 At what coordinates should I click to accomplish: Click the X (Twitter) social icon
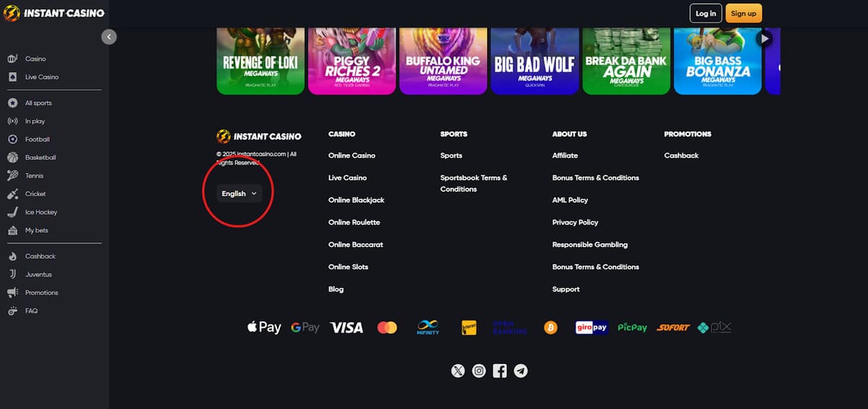(458, 371)
